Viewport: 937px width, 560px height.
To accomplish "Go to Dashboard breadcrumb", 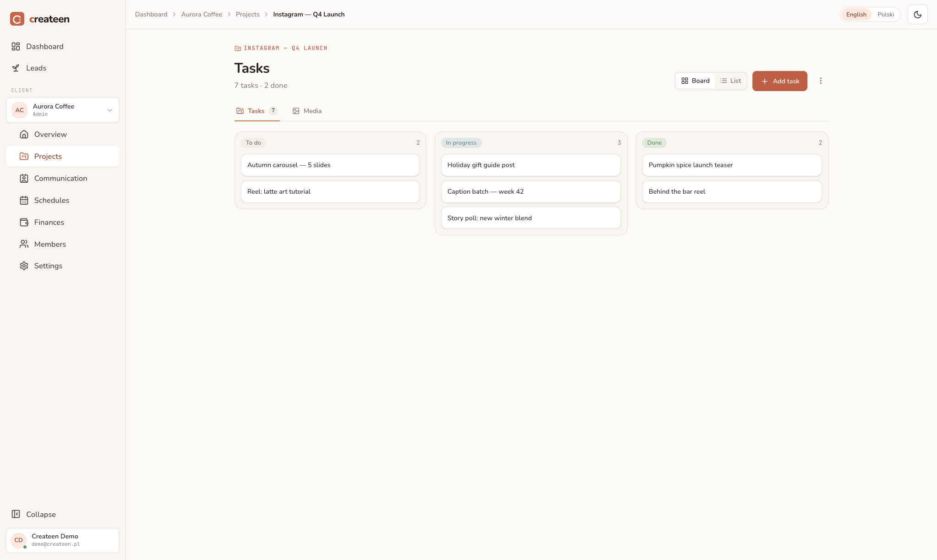I will click(151, 14).
